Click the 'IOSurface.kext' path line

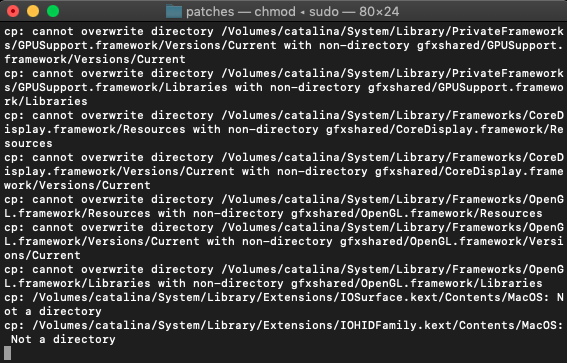point(284,297)
